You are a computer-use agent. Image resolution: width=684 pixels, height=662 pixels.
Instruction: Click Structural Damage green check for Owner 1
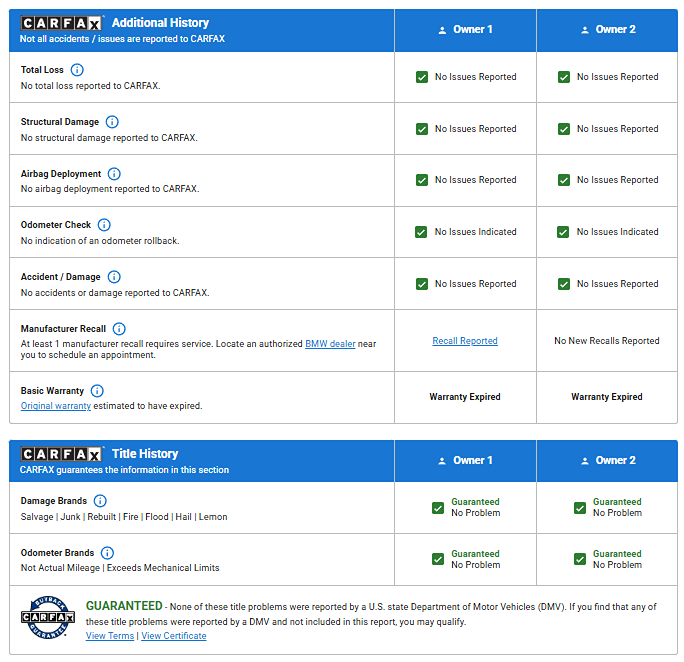coord(422,129)
